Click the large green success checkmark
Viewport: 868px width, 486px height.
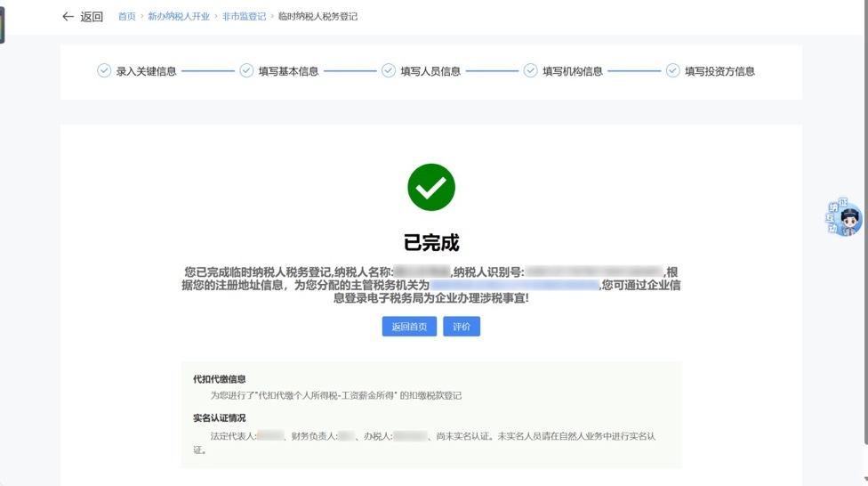[431, 187]
